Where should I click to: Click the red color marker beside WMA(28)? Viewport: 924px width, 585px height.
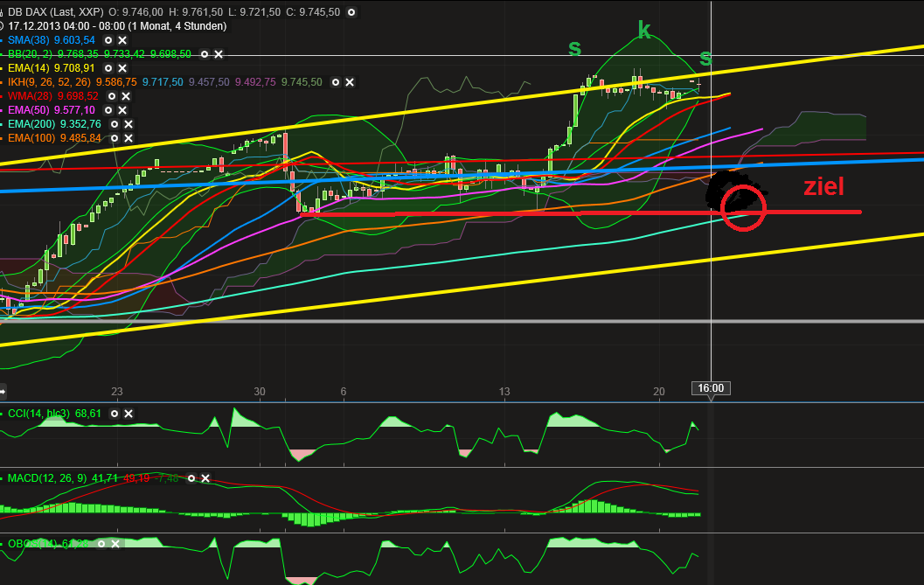tap(2, 95)
